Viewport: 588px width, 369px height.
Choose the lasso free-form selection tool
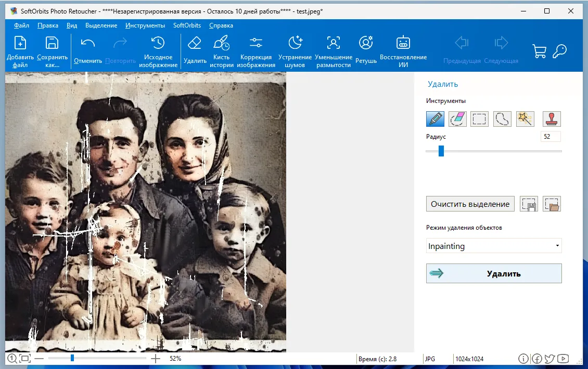[502, 119]
